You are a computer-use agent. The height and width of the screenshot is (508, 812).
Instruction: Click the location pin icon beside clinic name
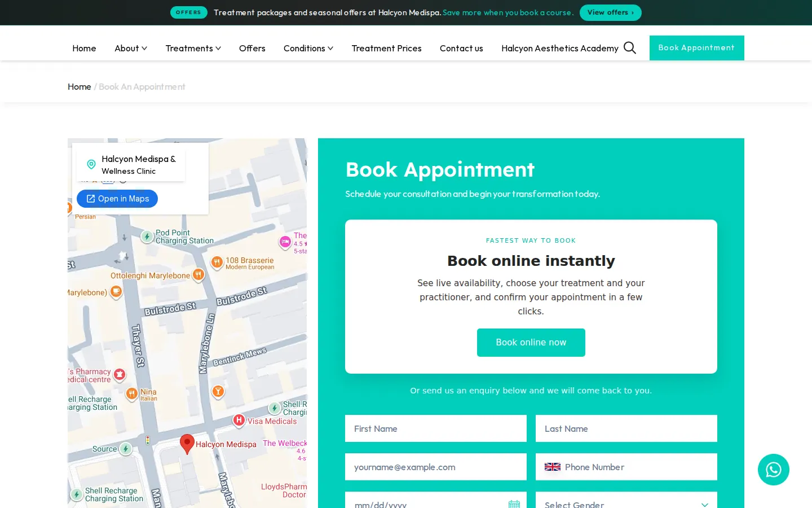(x=91, y=164)
